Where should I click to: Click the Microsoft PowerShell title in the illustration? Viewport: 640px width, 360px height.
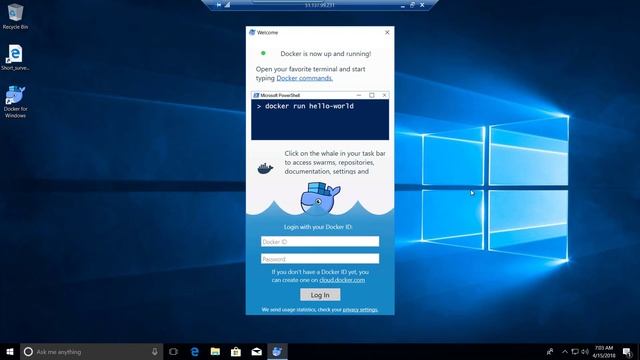pyautogui.click(x=280, y=95)
